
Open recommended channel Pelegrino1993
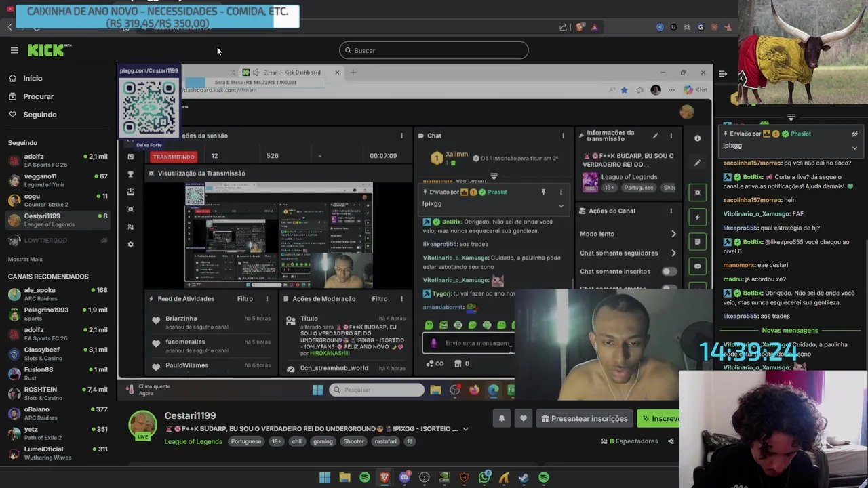coord(58,313)
